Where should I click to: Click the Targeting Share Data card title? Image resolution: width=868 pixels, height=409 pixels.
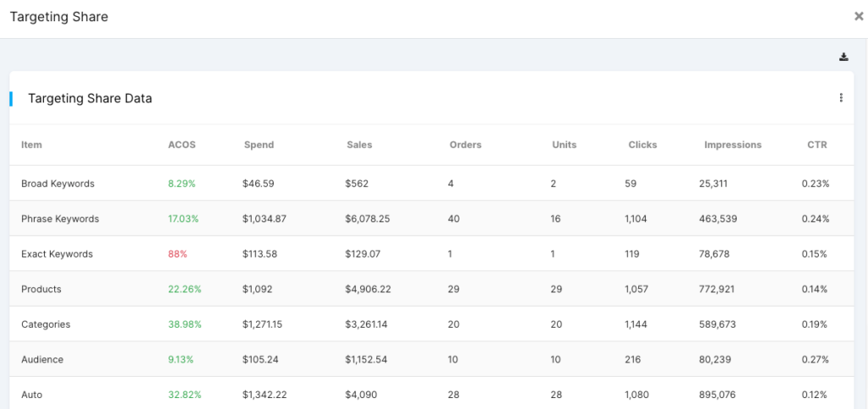click(90, 98)
